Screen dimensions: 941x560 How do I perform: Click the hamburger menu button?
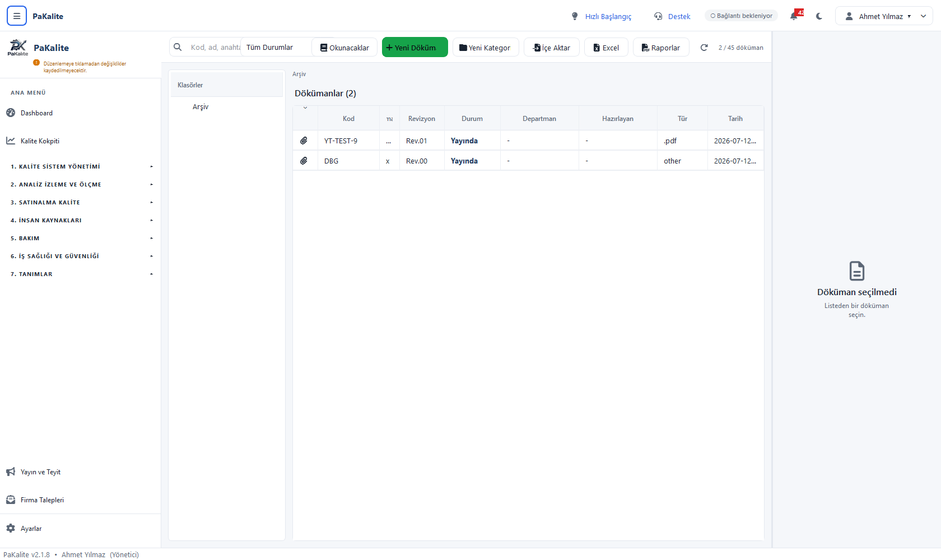(x=17, y=16)
